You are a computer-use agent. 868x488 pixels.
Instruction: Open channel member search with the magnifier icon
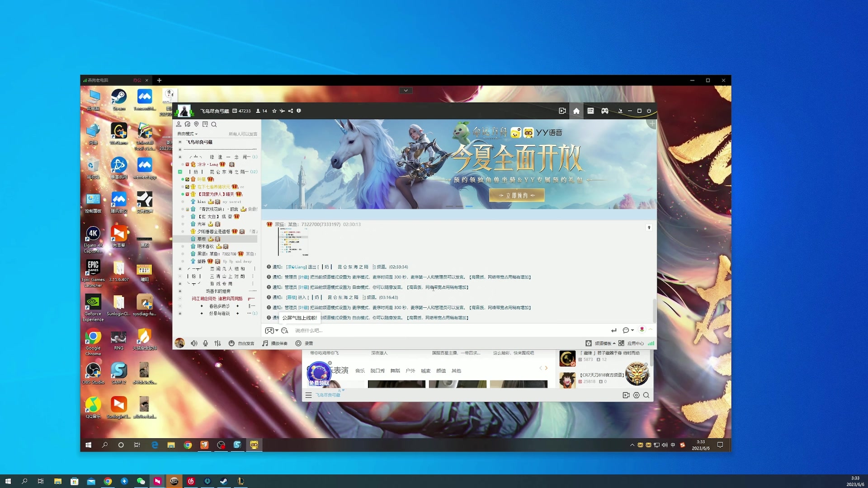coord(214,125)
